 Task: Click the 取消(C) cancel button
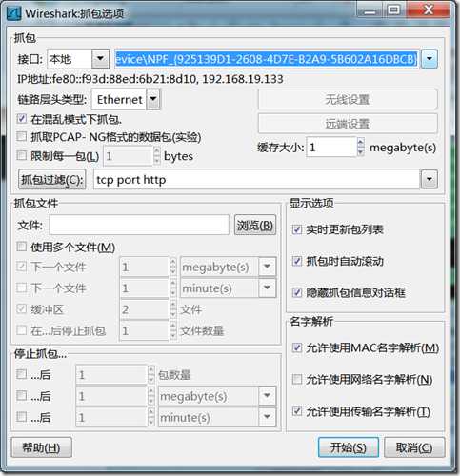414,447
